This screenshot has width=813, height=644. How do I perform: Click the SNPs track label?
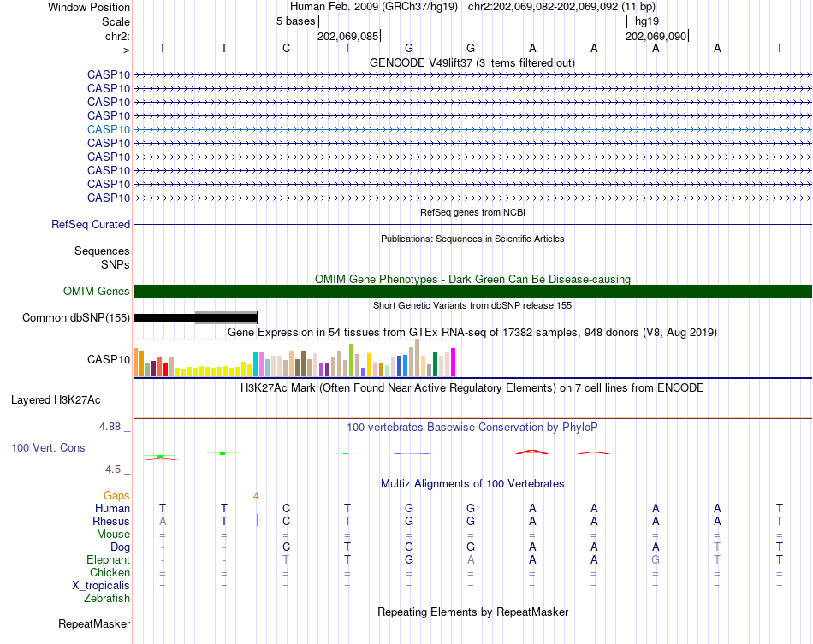[116, 264]
